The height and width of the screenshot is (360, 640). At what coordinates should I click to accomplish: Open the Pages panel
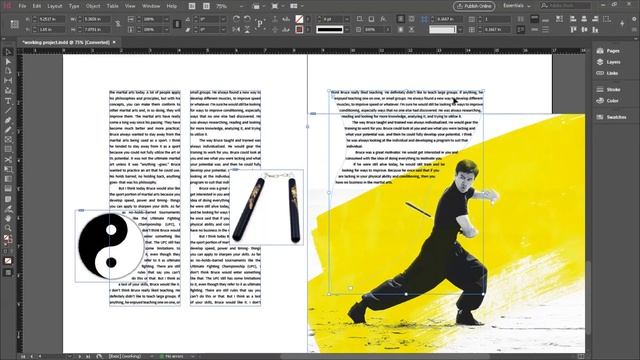(609, 51)
